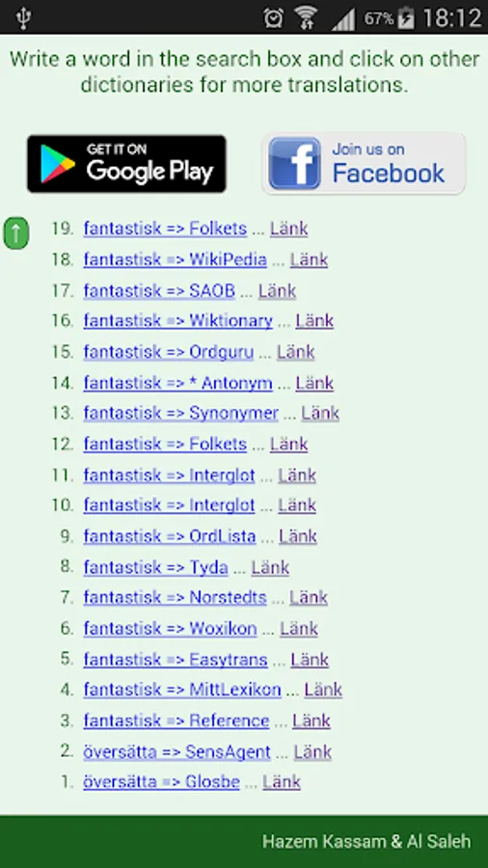The width and height of the screenshot is (488, 868).
Task: Select fantastisk => * Antonym link
Action: click(x=178, y=383)
